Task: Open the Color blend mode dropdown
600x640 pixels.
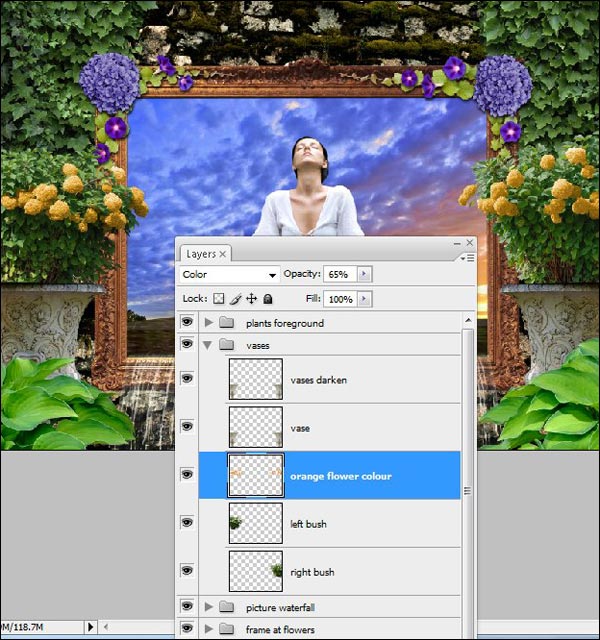Action: (x=230, y=275)
